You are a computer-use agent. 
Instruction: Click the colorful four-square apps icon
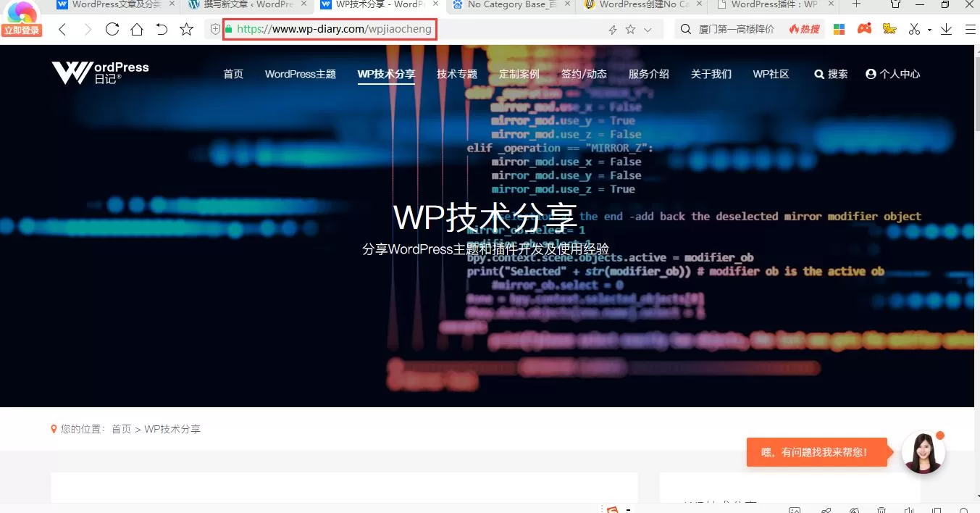[x=839, y=30]
